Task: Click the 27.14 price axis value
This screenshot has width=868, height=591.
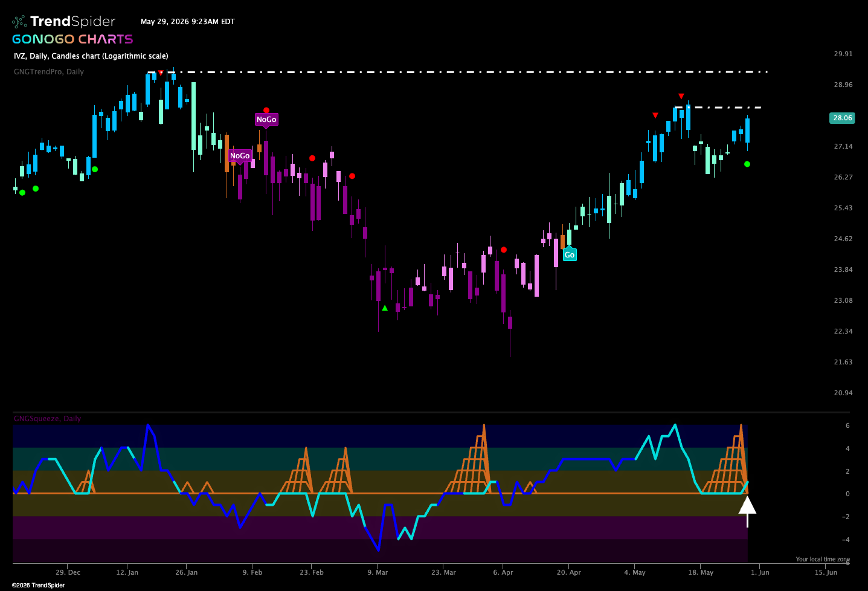Action: pos(843,146)
